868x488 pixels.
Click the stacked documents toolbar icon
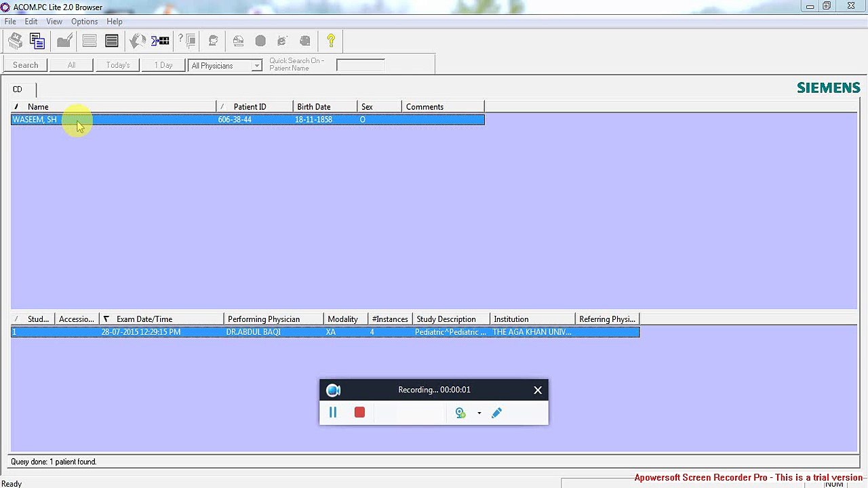[37, 41]
